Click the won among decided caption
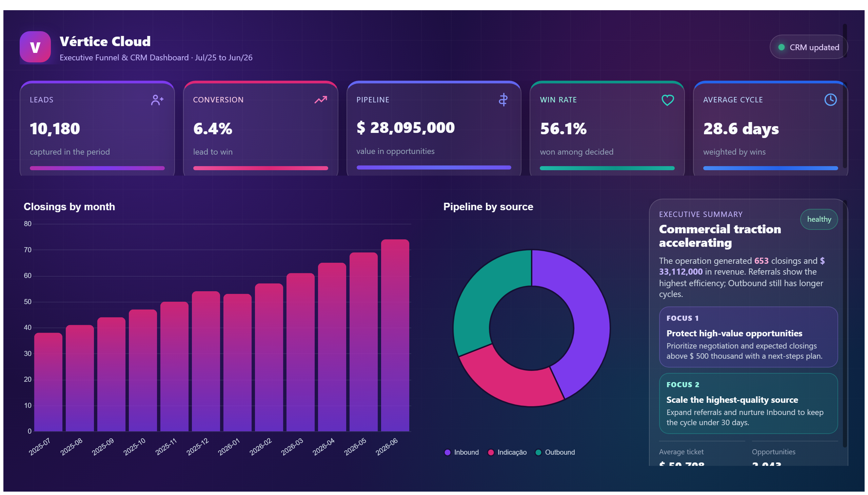Image resolution: width=868 pixels, height=495 pixels. (x=576, y=152)
